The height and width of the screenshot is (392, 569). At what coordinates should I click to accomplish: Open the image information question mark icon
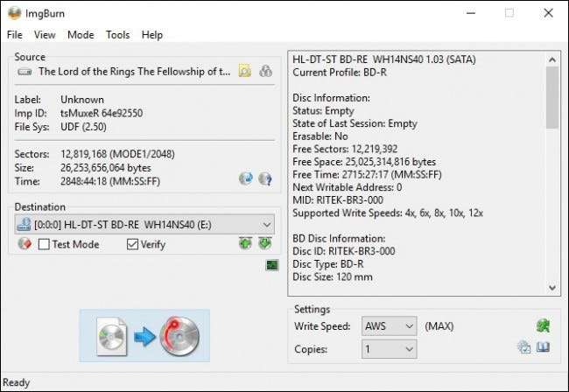265,178
